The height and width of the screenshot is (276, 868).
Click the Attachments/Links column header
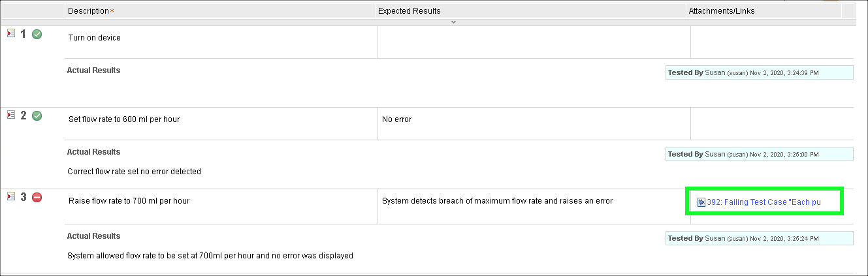pos(722,11)
